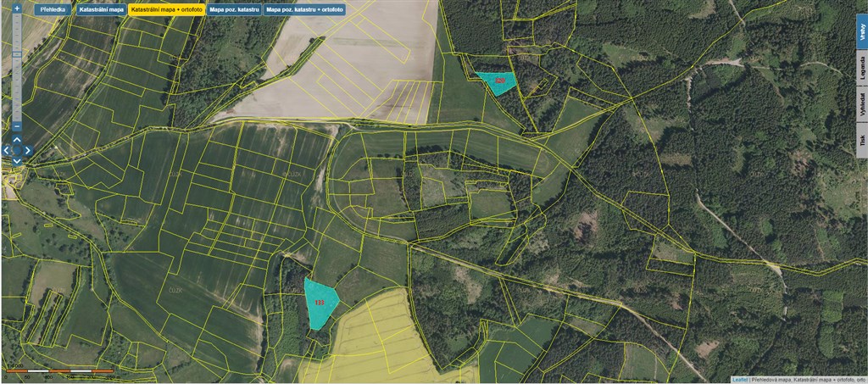Select highlighted parcel 133 on map
868x384 pixels.
(x=320, y=303)
